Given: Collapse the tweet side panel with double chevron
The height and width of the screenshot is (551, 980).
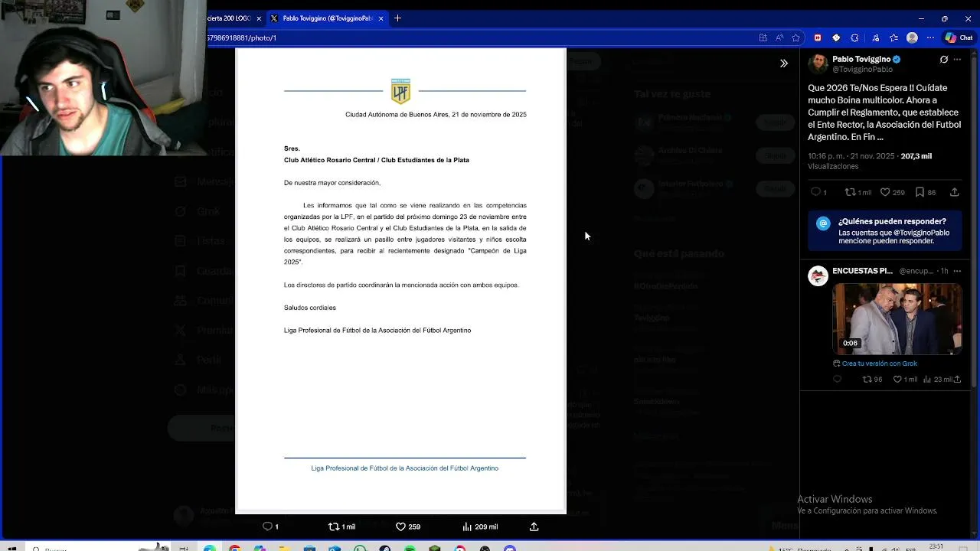Looking at the screenshot, I should 783,64.
